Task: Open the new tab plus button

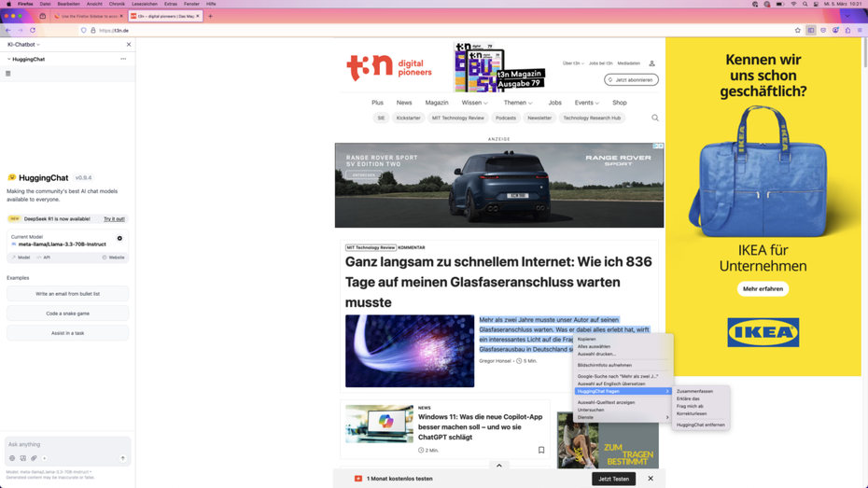Action: click(x=210, y=16)
